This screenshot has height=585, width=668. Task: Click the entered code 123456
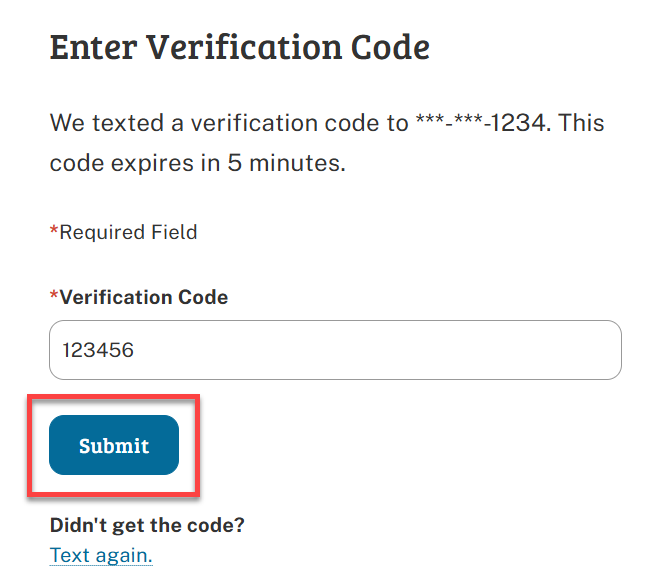pos(98,350)
